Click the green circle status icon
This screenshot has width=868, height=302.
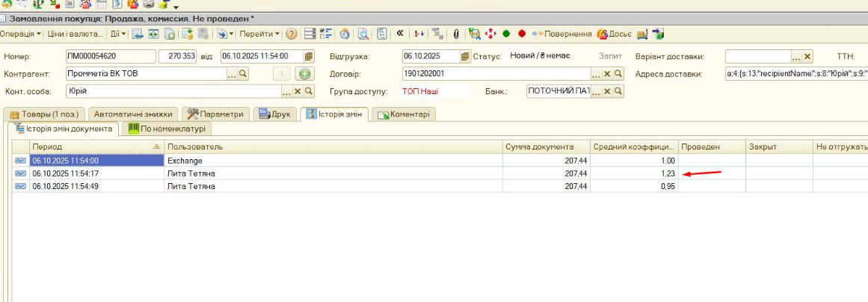pos(506,34)
